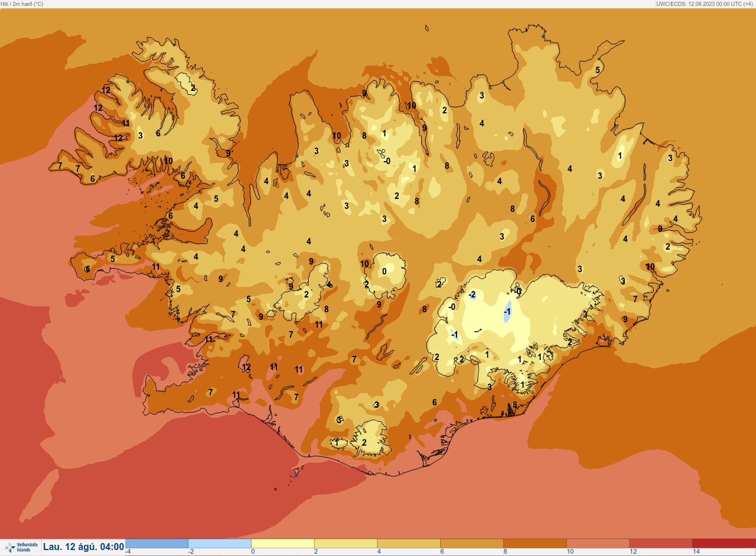Screen dimensions: 756x556
Task: Select the light blue -2 to 0 legend swatch
Action: click(220, 544)
